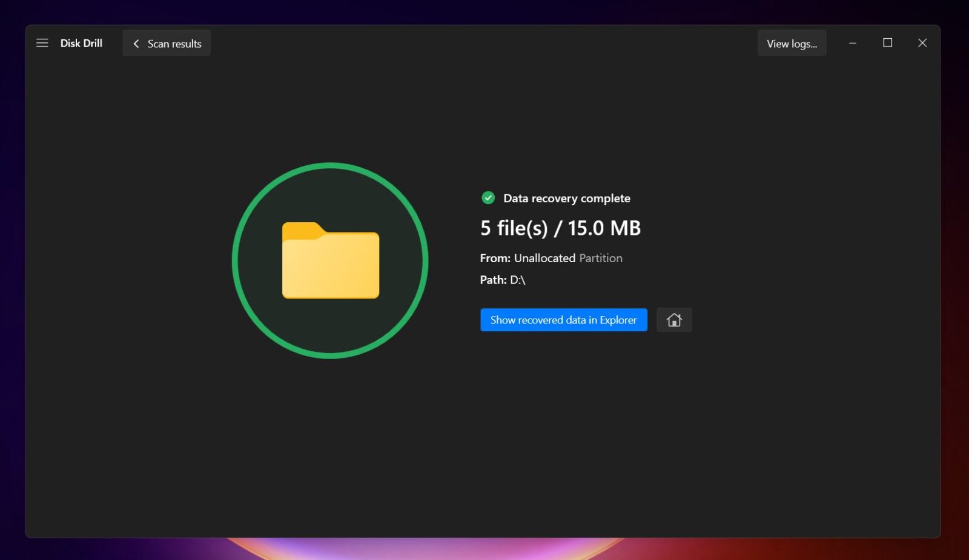The width and height of the screenshot is (969, 560).
Task: Click the back chevron beside Scan results
Action: (136, 43)
